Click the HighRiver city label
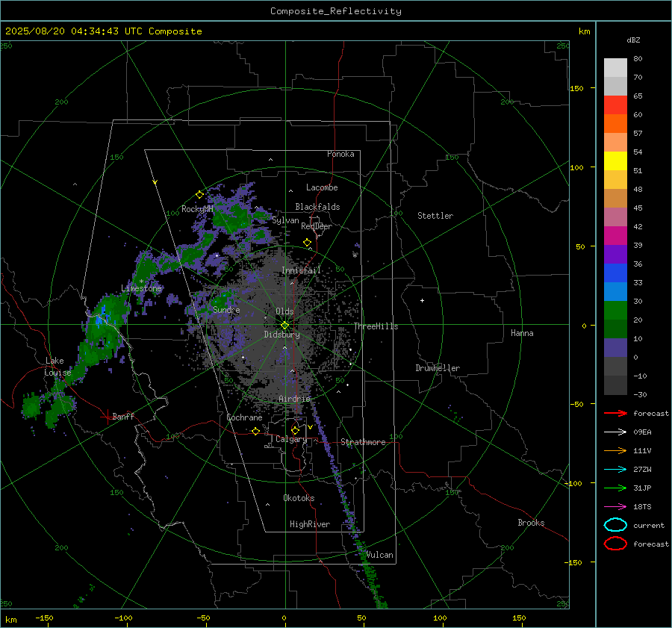 point(310,524)
